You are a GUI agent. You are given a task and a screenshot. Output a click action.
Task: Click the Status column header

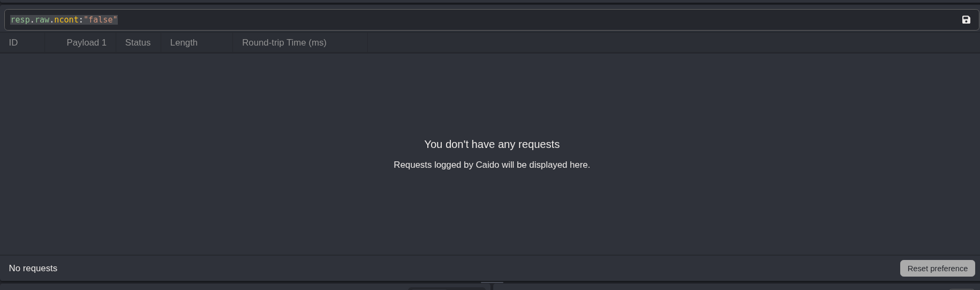138,43
